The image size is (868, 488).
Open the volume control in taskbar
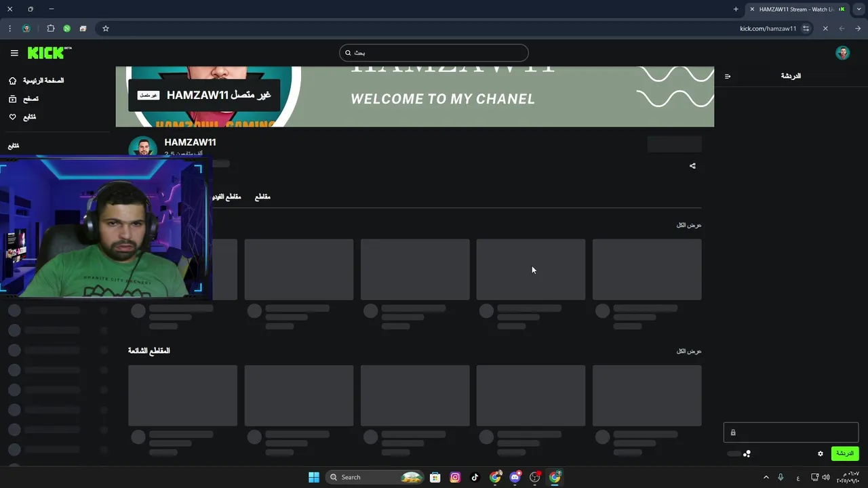click(826, 477)
